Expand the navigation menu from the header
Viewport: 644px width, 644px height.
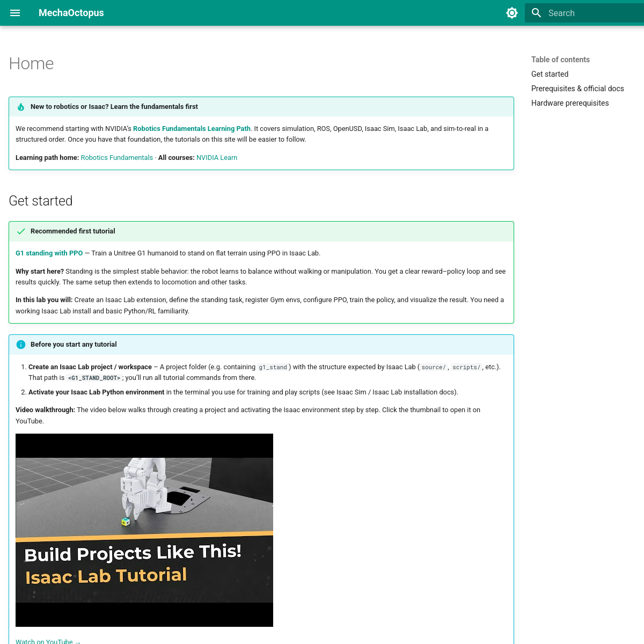tap(14, 13)
